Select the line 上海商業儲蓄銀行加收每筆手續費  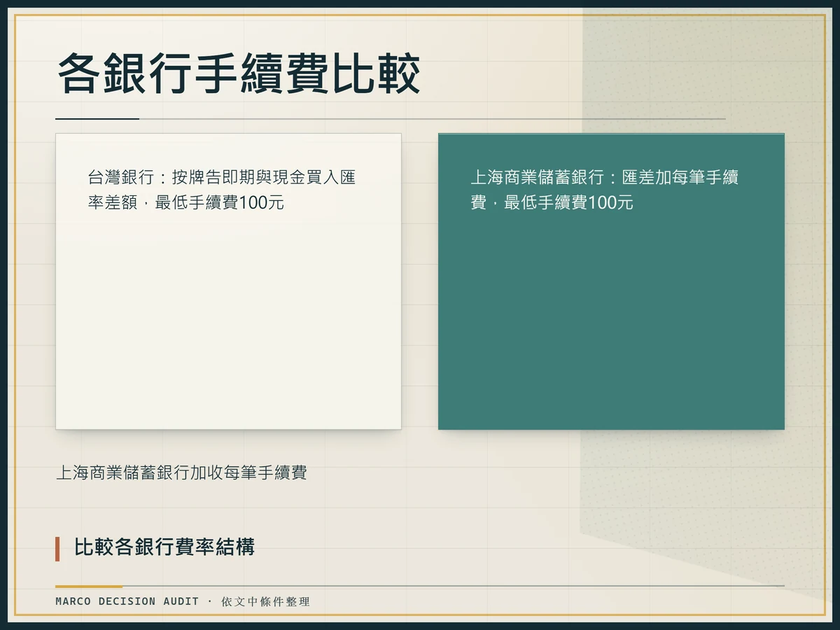click(181, 472)
